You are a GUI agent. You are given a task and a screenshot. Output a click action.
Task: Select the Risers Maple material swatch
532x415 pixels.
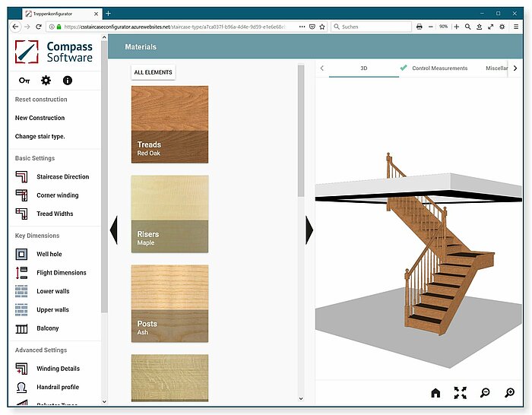pos(169,214)
